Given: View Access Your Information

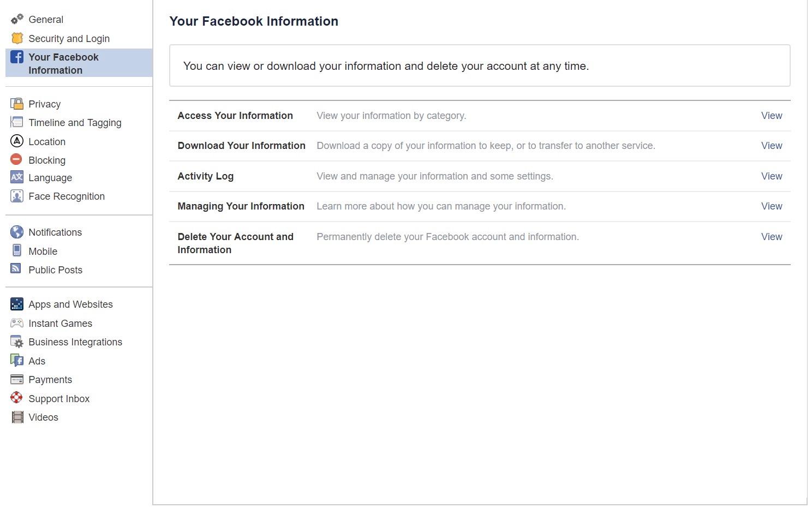Looking at the screenshot, I should pos(771,116).
